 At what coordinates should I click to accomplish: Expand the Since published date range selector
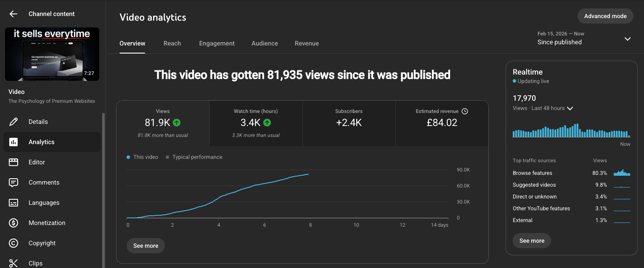tap(628, 39)
